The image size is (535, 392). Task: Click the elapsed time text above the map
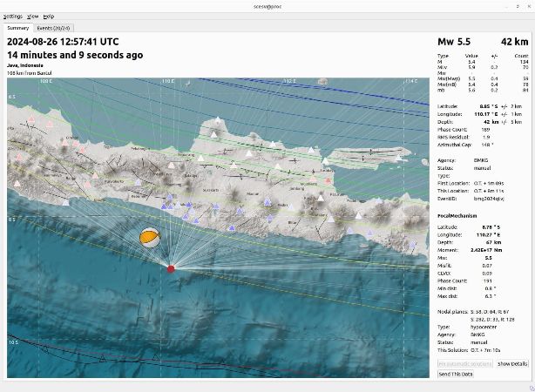[75, 55]
